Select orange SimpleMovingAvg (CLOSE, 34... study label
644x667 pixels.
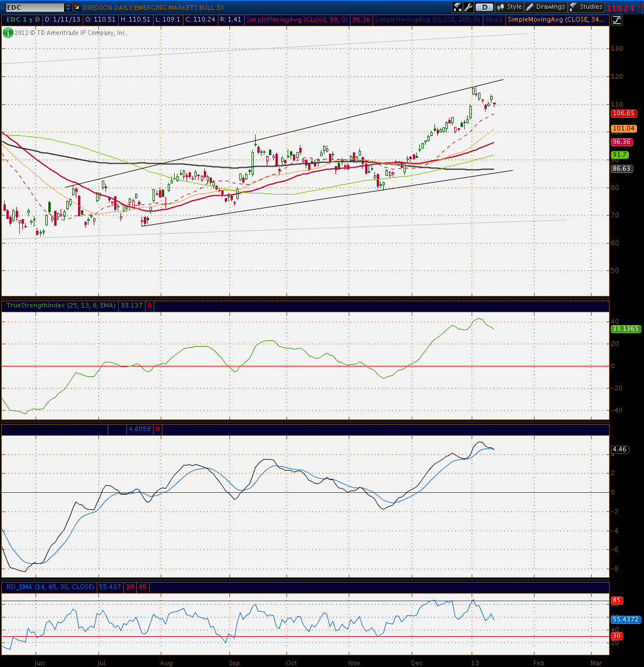click(x=556, y=20)
